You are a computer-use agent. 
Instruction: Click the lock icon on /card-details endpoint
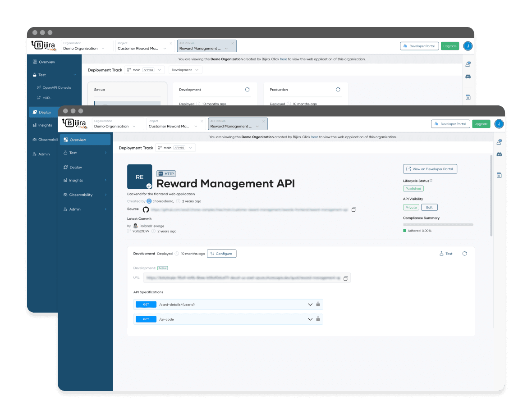318,304
